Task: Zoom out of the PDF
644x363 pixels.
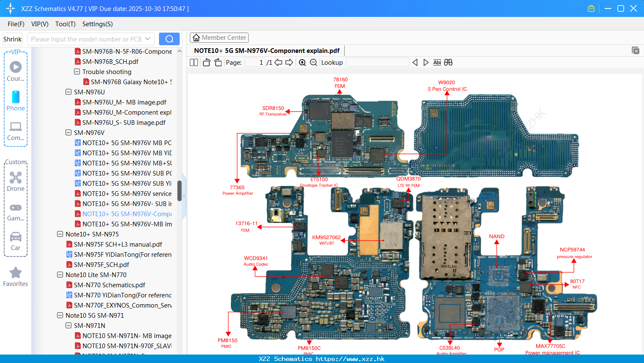Action: click(x=313, y=63)
